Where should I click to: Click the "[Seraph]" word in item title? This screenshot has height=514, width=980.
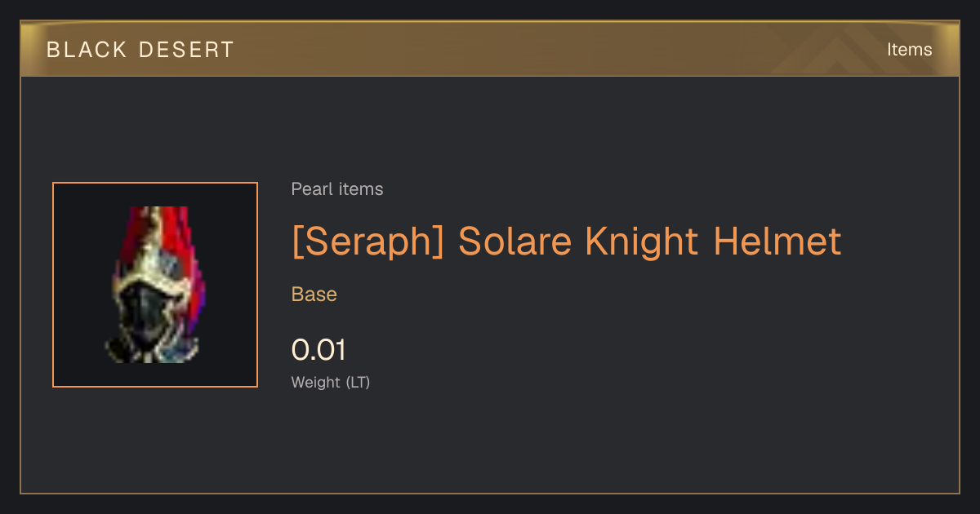[x=367, y=242]
